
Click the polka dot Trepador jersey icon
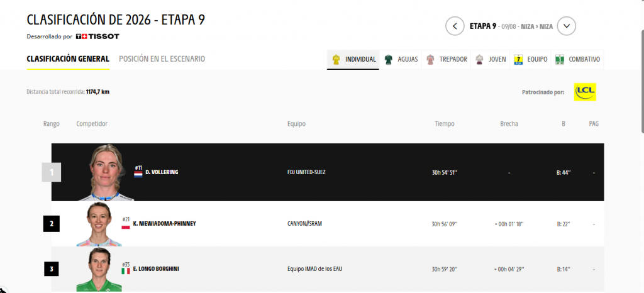pos(430,60)
